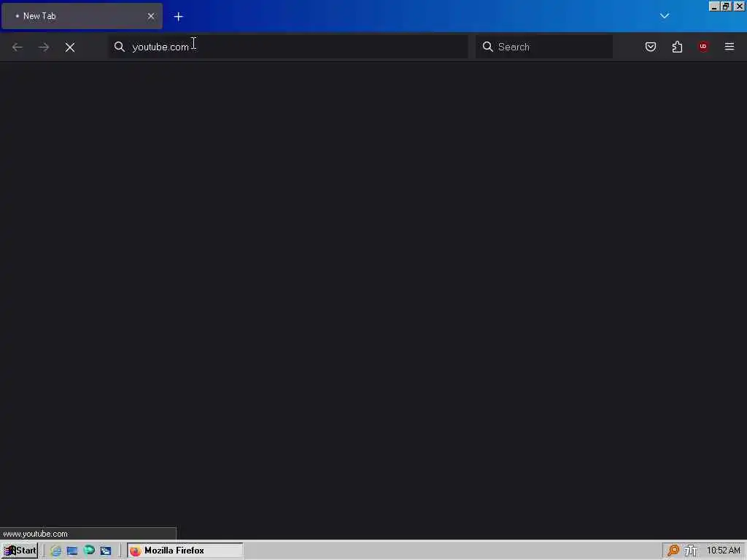Open the fourth quick launch window icon
The width and height of the screenshot is (747, 560).
(x=106, y=551)
